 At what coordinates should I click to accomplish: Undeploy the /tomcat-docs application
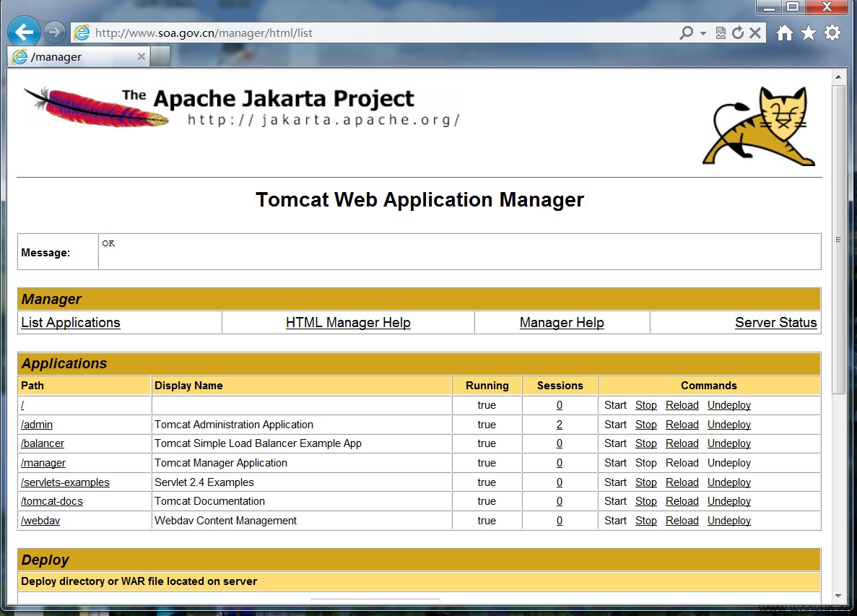click(x=729, y=501)
